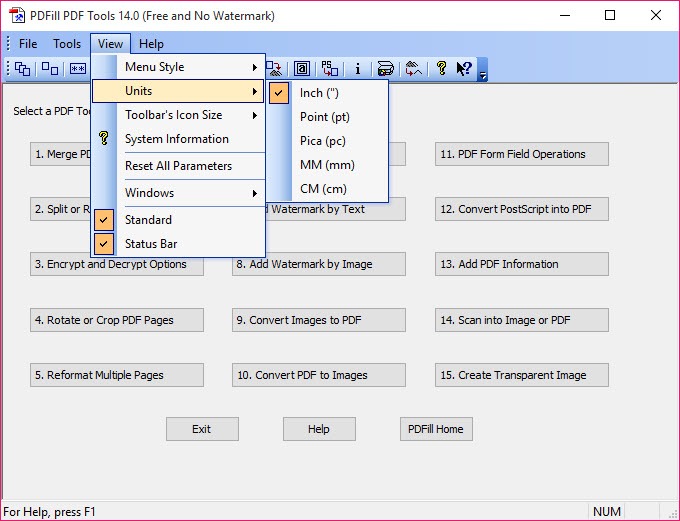Click the PDF Information (i) toolbar icon
This screenshot has height=521, width=680.
[x=358, y=69]
